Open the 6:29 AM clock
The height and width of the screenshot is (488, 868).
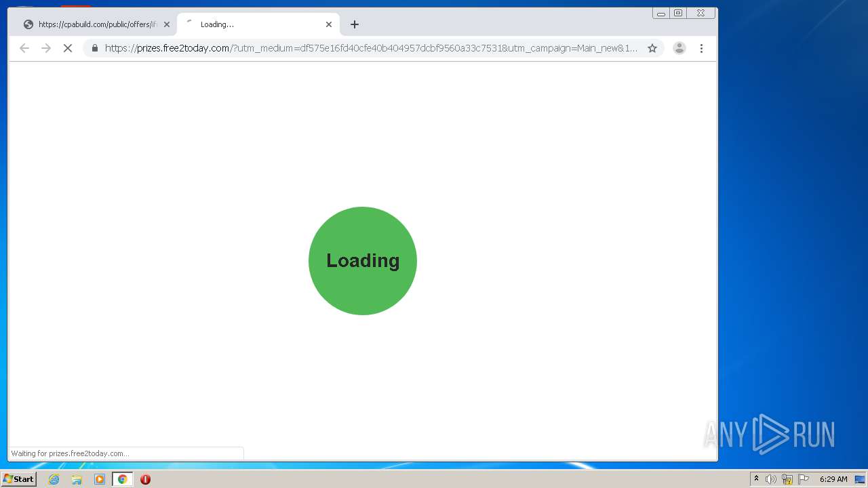[833, 479]
